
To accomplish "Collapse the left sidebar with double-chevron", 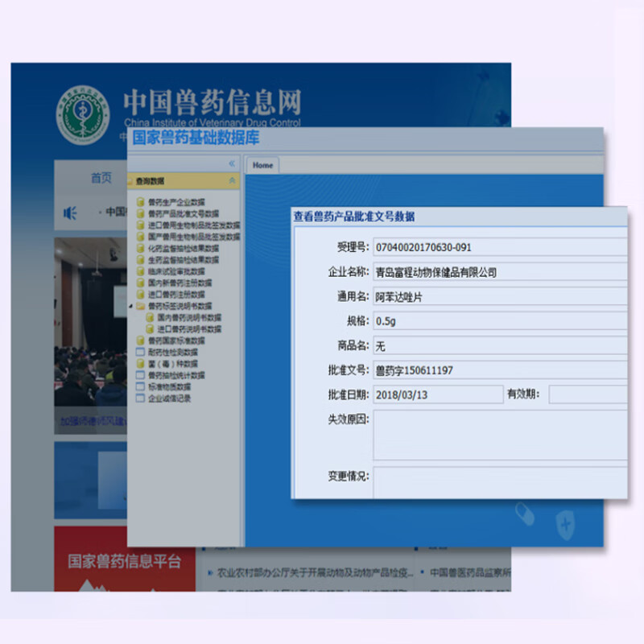I will (x=232, y=164).
